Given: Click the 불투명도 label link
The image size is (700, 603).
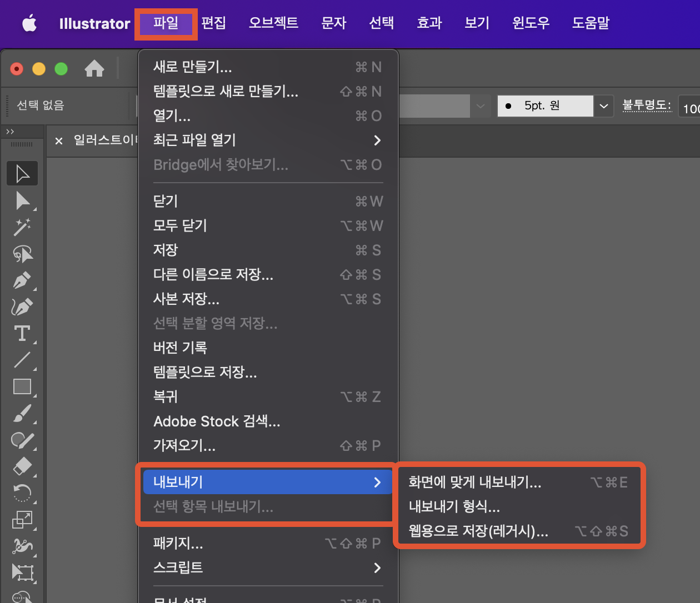Looking at the screenshot, I should (647, 105).
